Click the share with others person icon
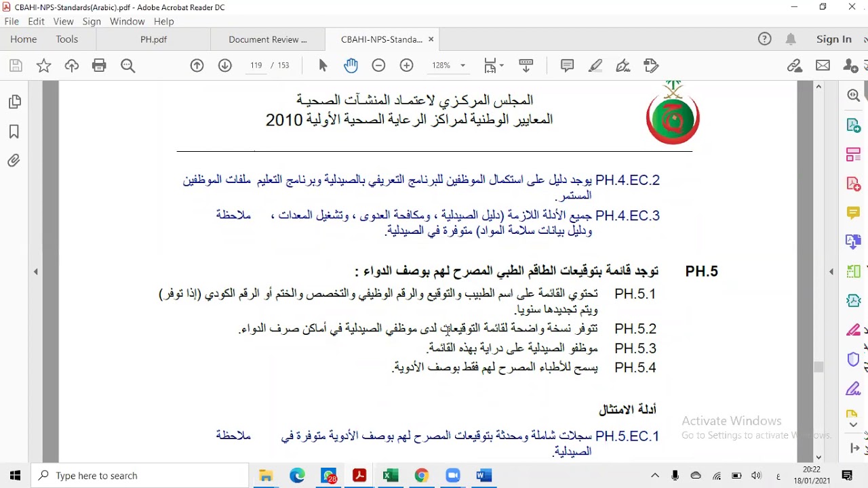 (850, 66)
